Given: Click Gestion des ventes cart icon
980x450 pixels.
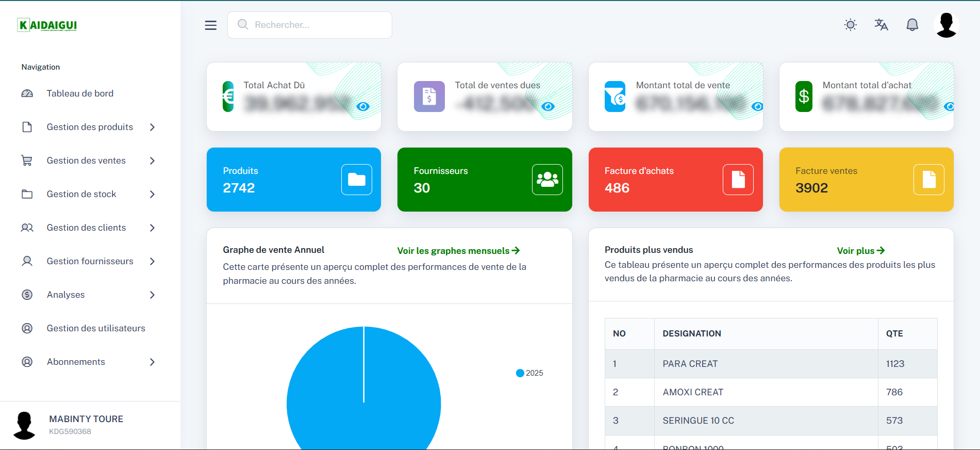Looking at the screenshot, I should click(x=27, y=160).
